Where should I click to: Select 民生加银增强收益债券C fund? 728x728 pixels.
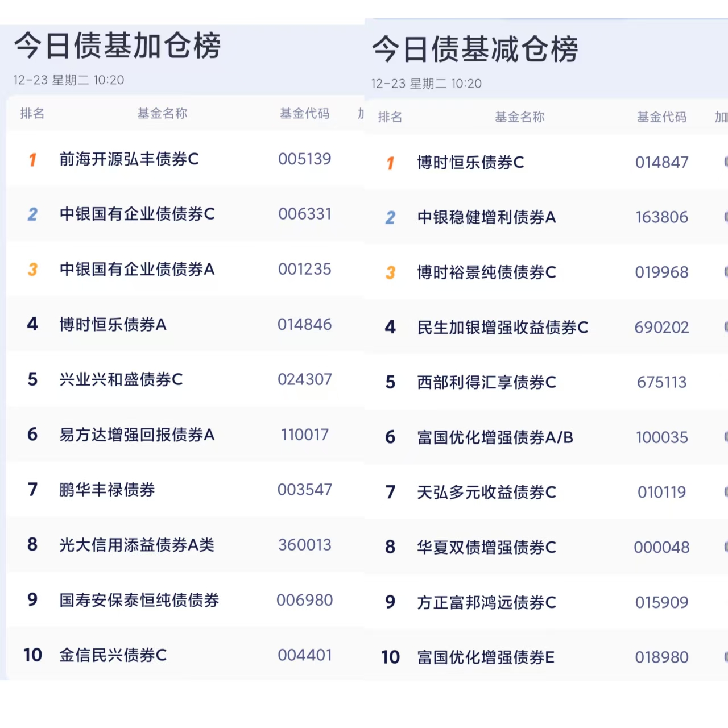(502, 328)
